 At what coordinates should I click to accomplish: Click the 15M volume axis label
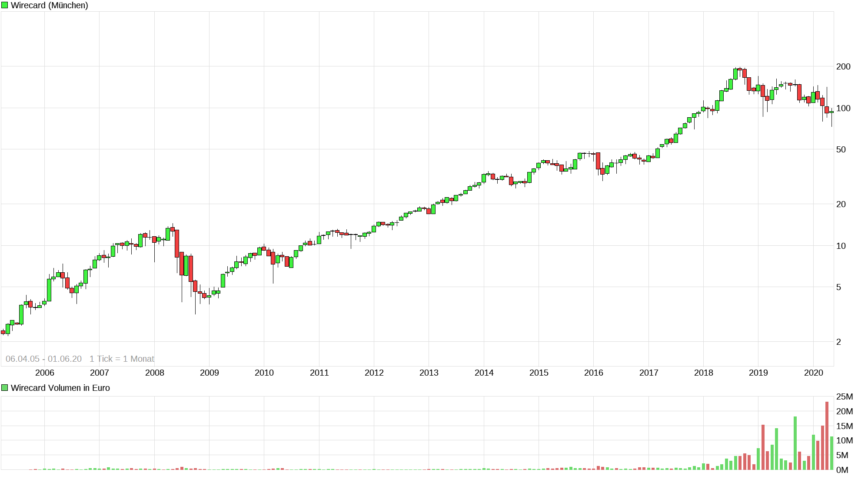[x=845, y=426]
